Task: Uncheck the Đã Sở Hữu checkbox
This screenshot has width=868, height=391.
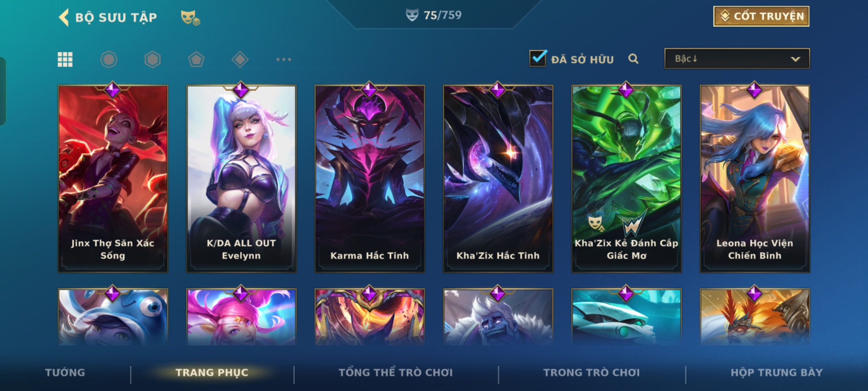Action: pyautogui.click(x=538, y=58)
